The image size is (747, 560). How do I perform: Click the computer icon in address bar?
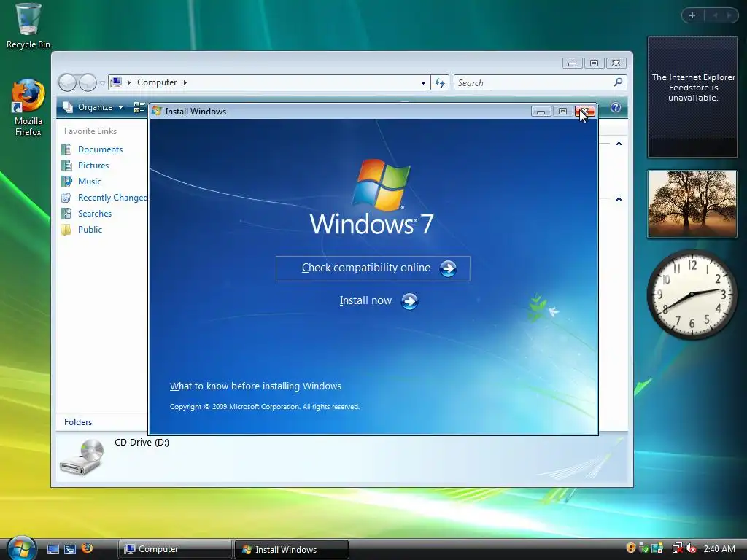tap(116, 82)
